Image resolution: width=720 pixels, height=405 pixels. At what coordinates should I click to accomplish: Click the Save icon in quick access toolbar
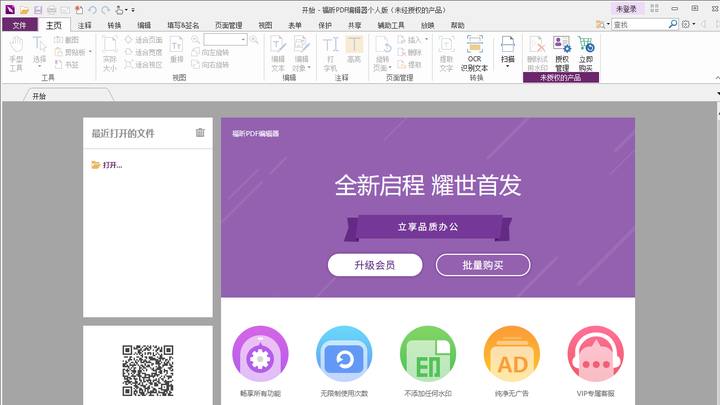pos(38,10)
